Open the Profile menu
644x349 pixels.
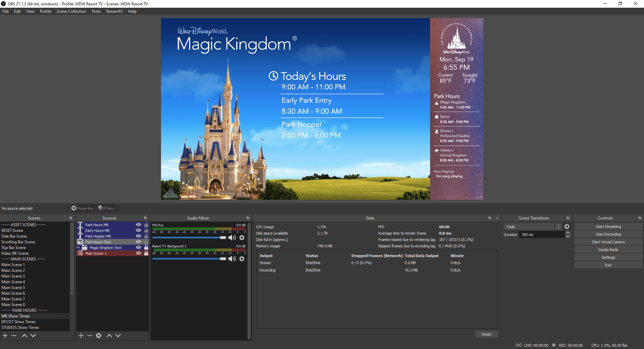(x=46, y=11)
